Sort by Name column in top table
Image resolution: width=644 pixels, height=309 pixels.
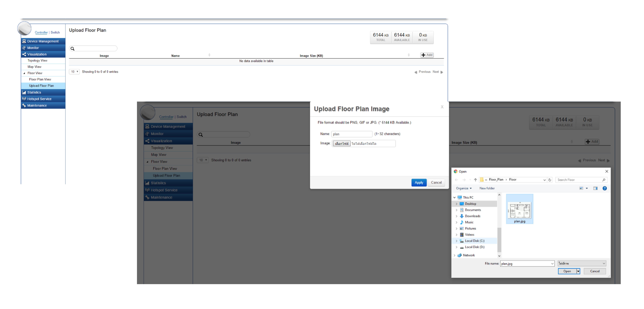(x=175, y=56)
